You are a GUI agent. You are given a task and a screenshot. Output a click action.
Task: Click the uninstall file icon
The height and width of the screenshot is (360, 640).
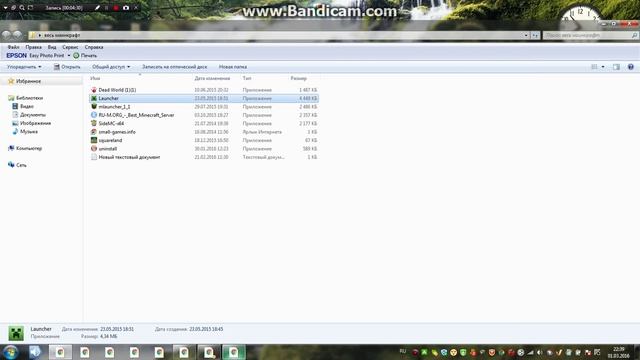pos(94,149)
